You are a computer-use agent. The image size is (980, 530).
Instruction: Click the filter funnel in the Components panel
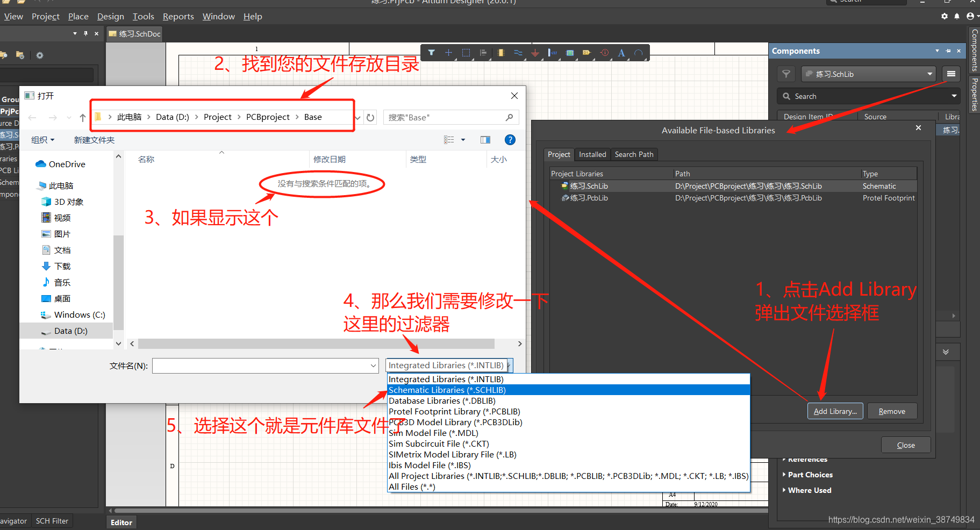tap(786, 74)
